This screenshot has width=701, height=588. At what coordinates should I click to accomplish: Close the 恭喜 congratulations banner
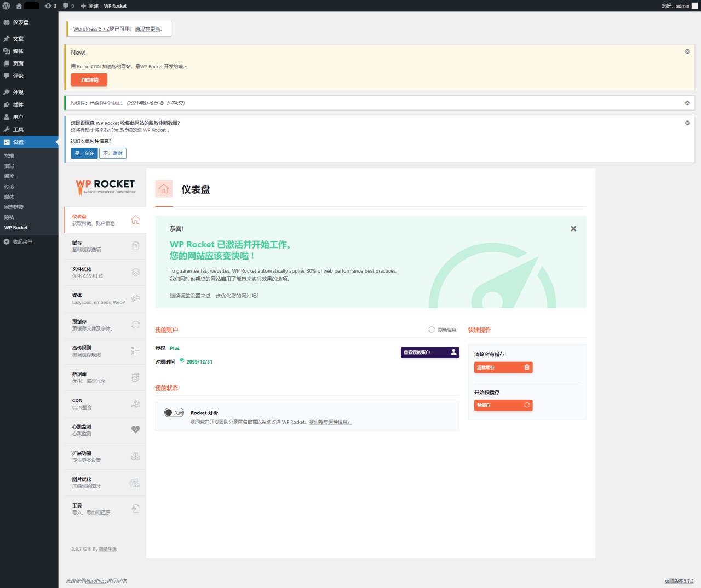pyautogui.click(x=573, y=229)
